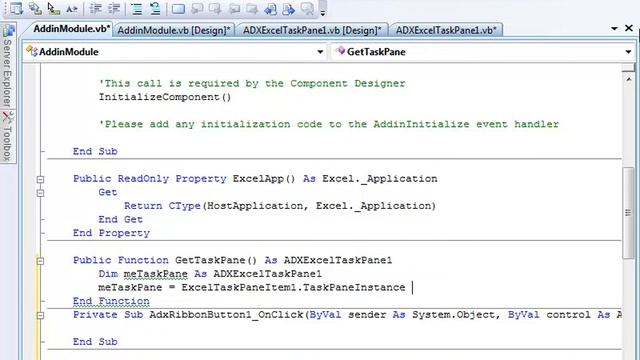Close the current document tab
640x360 pixels.
[x=629, y=28]
